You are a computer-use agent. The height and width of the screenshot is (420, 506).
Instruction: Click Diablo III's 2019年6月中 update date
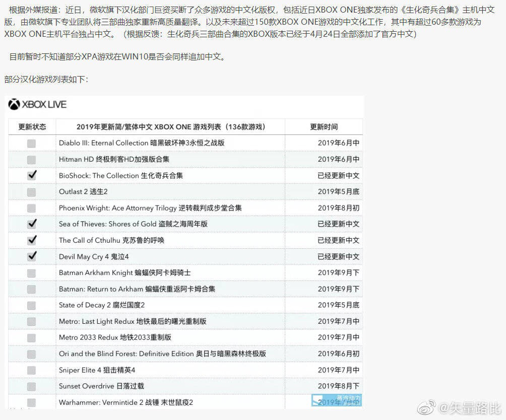point(339,143)
